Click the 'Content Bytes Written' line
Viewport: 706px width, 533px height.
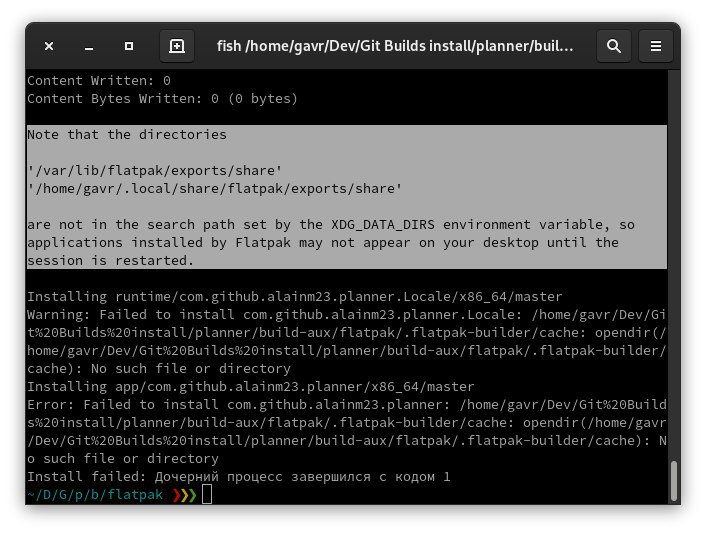pos(162,99)
